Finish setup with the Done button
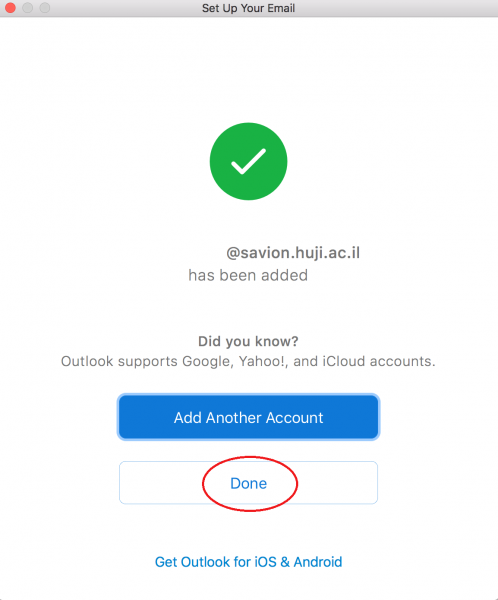 pyautogui.click(x=248, y=483)
